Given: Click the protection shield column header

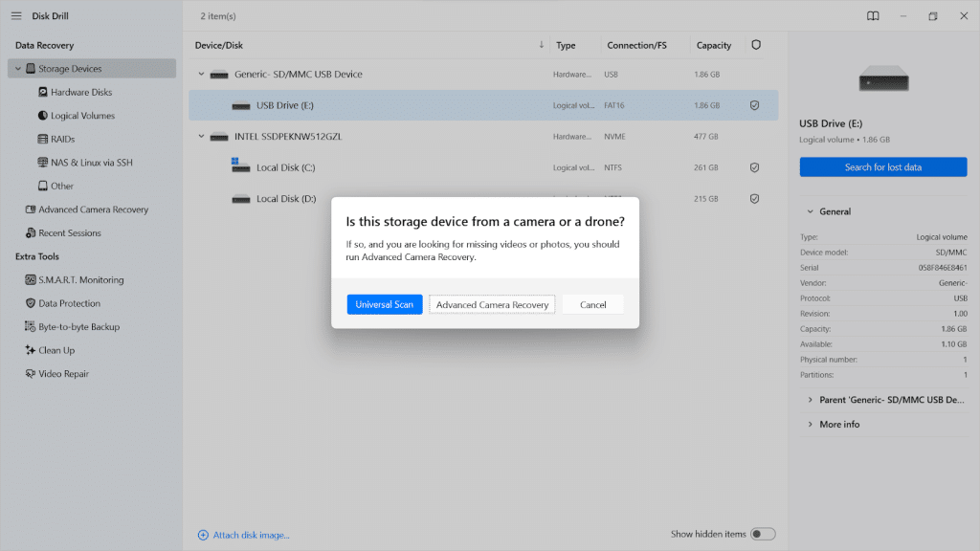Looking at the screenshot, I should point(756,45).
